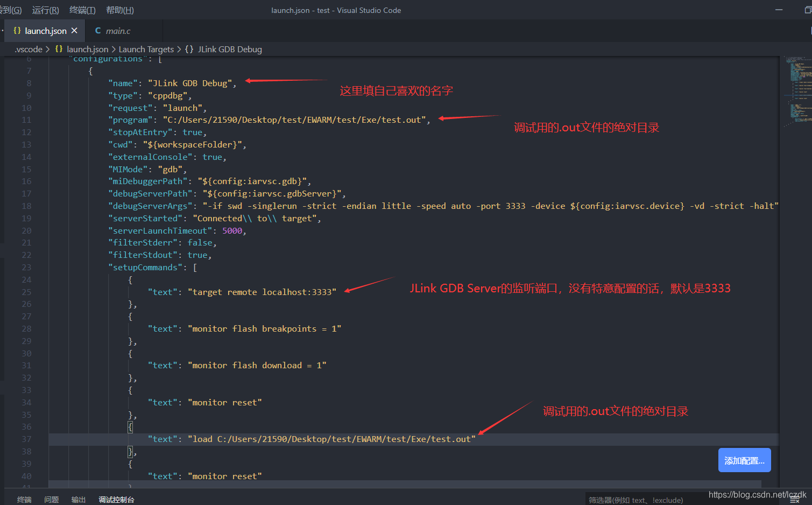Open the 调试控制台 panel tab
This screenshot has width=812, height=505.
(x=116, y=499)
